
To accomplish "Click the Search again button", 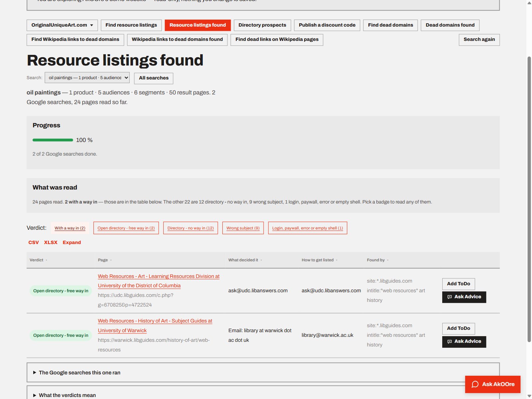I will tap(479, 40).
